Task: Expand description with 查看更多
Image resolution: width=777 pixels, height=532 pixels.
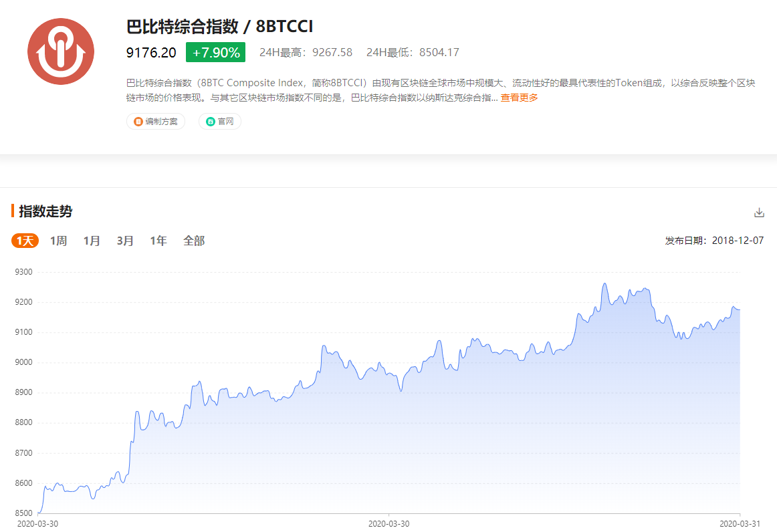Action: pyautogui.click(x=519, y=98)
